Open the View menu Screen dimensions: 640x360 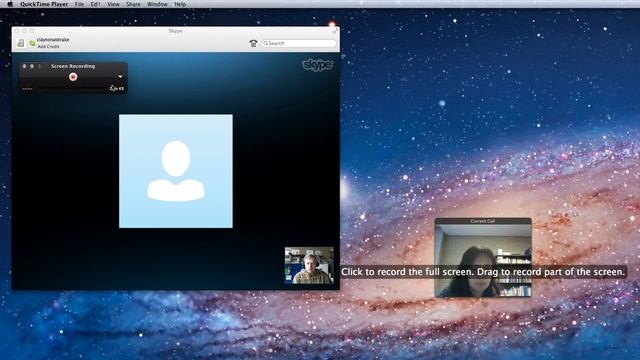point(113,4)
